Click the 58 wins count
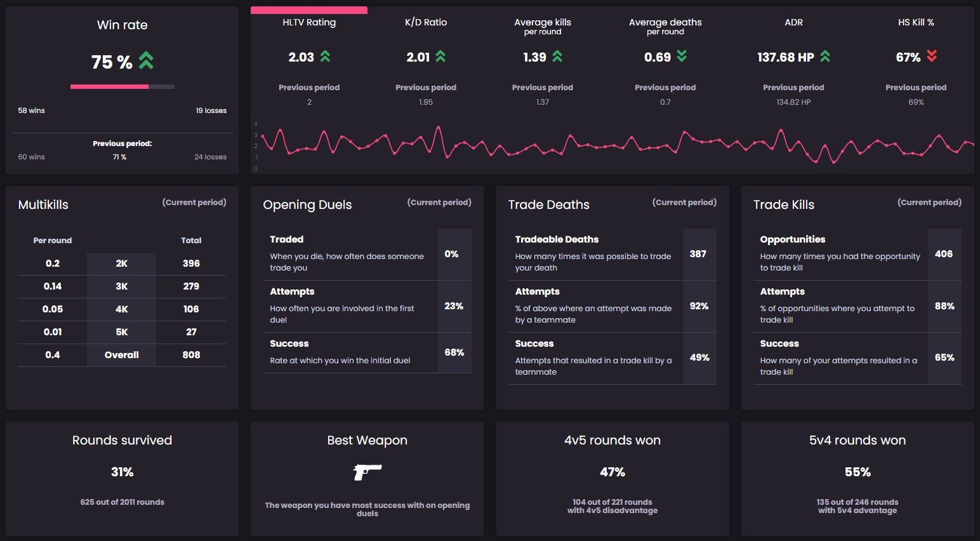This screenshot has height=541, width=980. coord(32,110)
